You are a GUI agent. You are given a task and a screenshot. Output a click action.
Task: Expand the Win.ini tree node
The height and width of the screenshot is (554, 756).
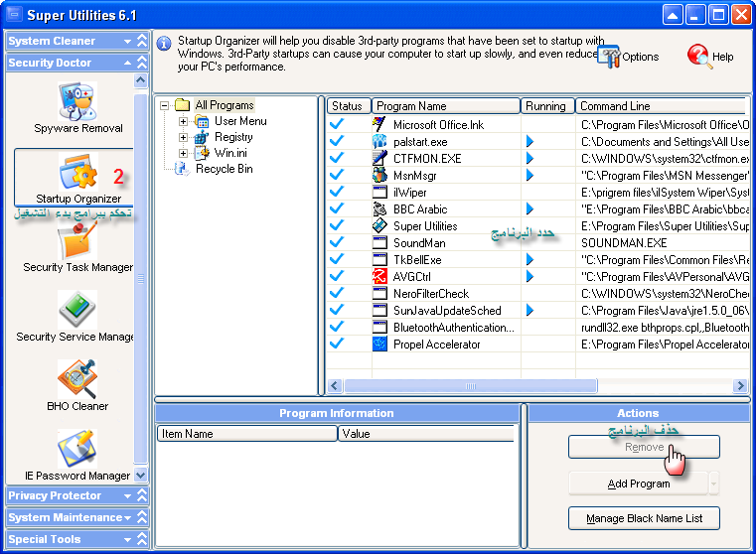coord(183,153)
